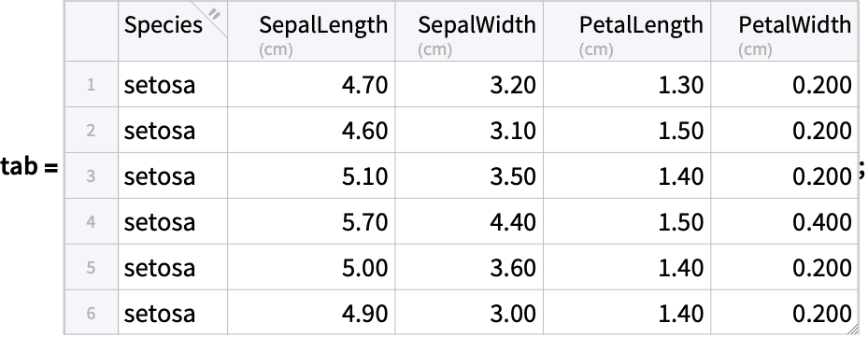Screen dimensions: 868x337
Task: Select the SepalLength column header
Action: point(311,31)
